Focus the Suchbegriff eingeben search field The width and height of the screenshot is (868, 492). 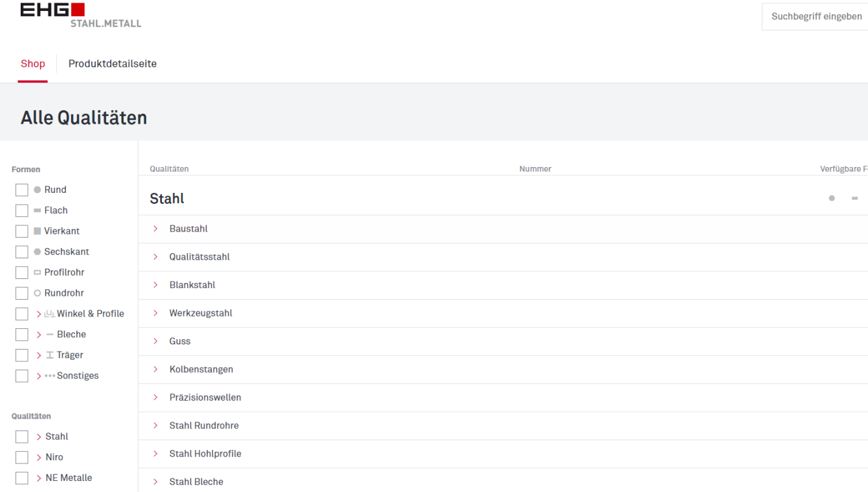point(816,17)
